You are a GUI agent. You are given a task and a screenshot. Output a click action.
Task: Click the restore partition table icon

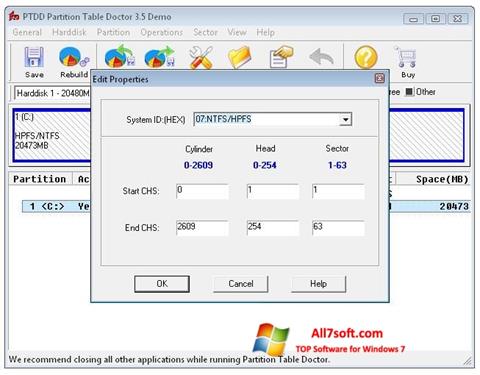tap(160, 56)
